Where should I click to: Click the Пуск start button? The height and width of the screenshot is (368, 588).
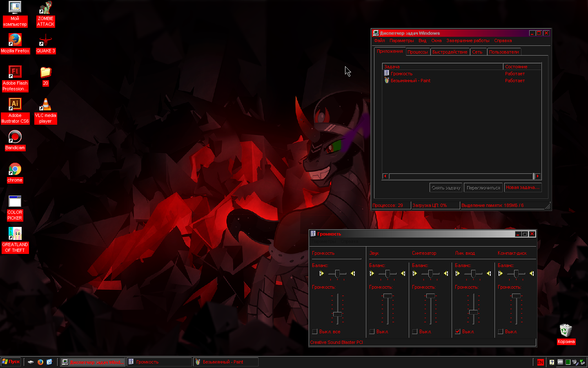pos(11,362)
